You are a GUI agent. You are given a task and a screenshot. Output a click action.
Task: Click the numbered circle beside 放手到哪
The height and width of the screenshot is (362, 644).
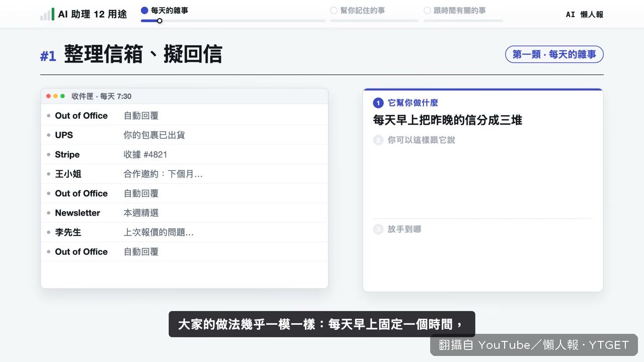[378, 229]
